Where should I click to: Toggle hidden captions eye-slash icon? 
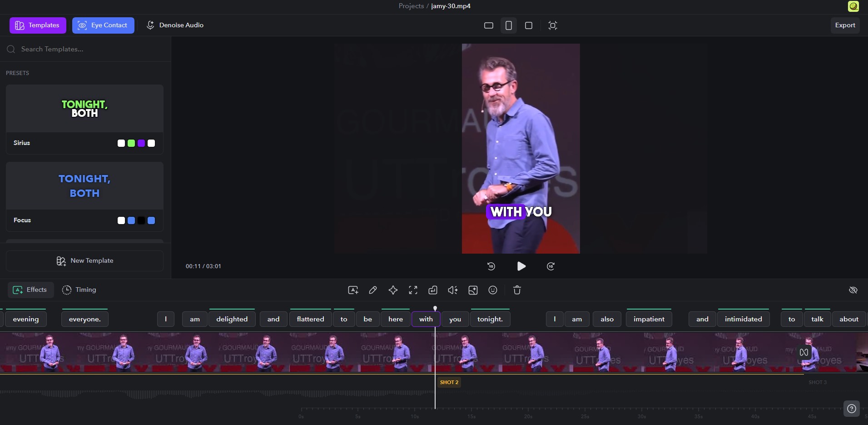coord(853,290)
